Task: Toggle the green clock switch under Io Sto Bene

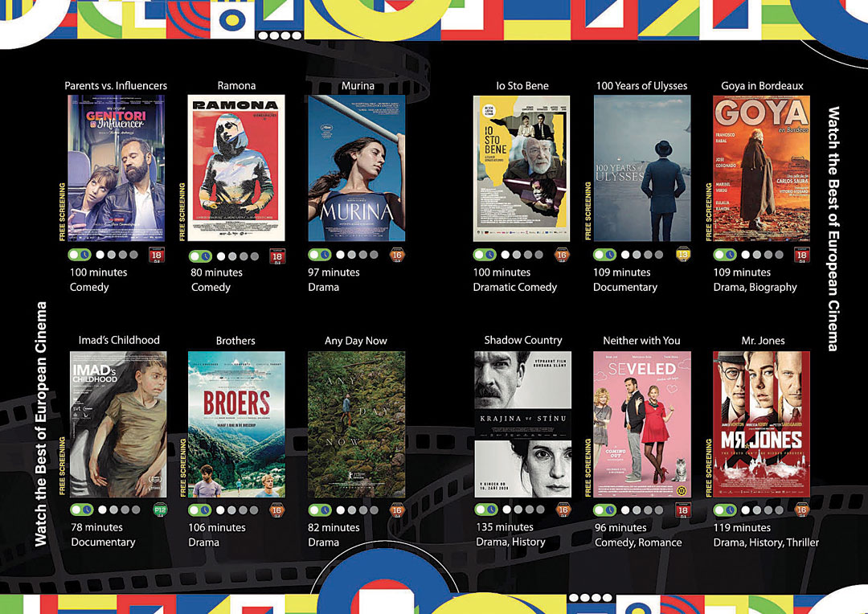Action: [485, 255]
